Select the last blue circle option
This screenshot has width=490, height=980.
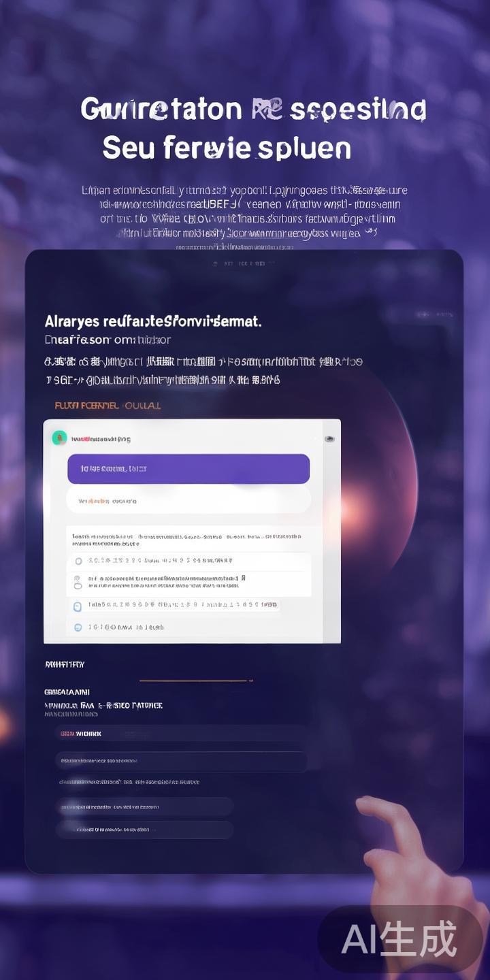point(78,627)
